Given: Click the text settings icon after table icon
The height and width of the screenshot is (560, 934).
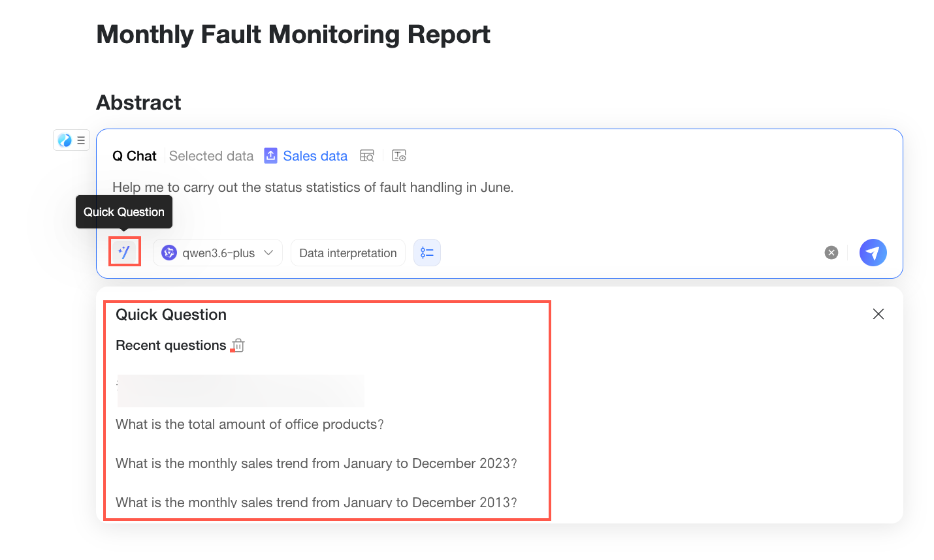Looking at the screenshot, I should click(398, 156).
